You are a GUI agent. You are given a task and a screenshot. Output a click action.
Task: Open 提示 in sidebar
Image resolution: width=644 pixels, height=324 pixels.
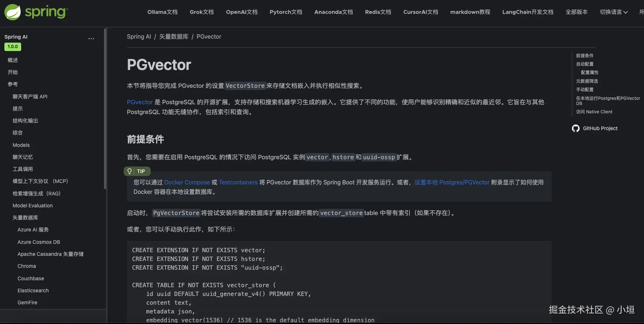(x=18, y=109)
